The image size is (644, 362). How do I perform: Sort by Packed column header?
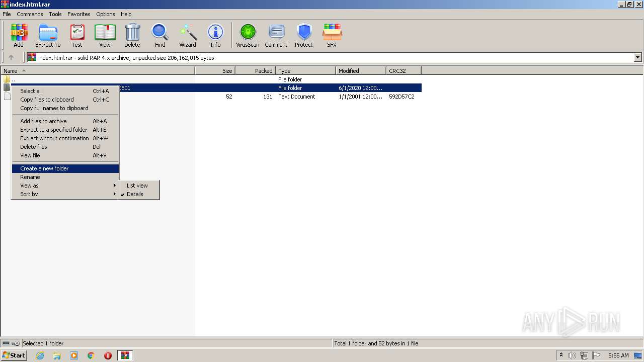(255, 71)
